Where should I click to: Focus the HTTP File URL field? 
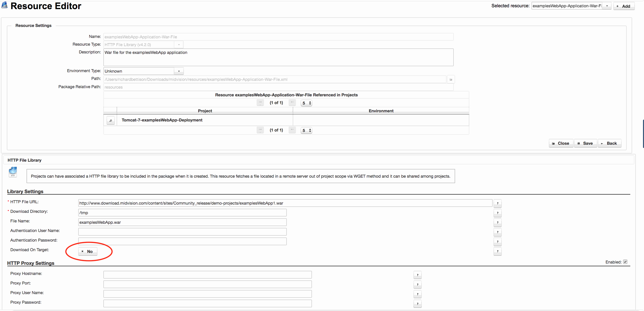coord(285,203)
